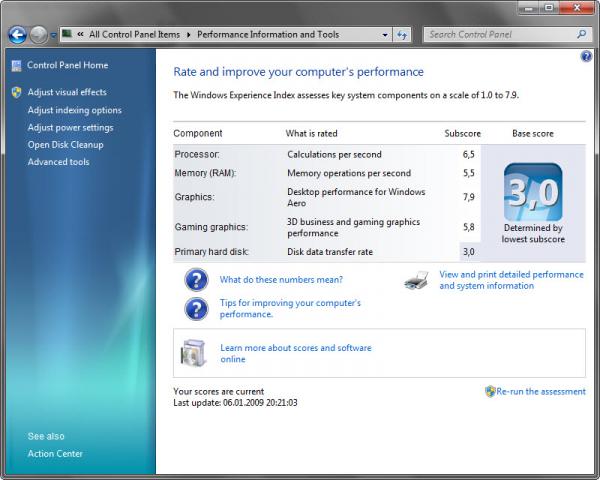Click the printer icon

tap(417, 280)
